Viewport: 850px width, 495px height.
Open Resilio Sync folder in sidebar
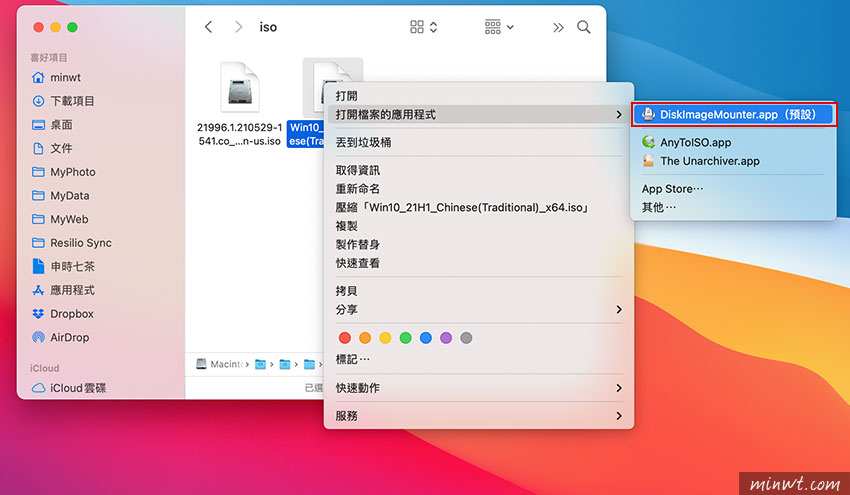(72, 243)
